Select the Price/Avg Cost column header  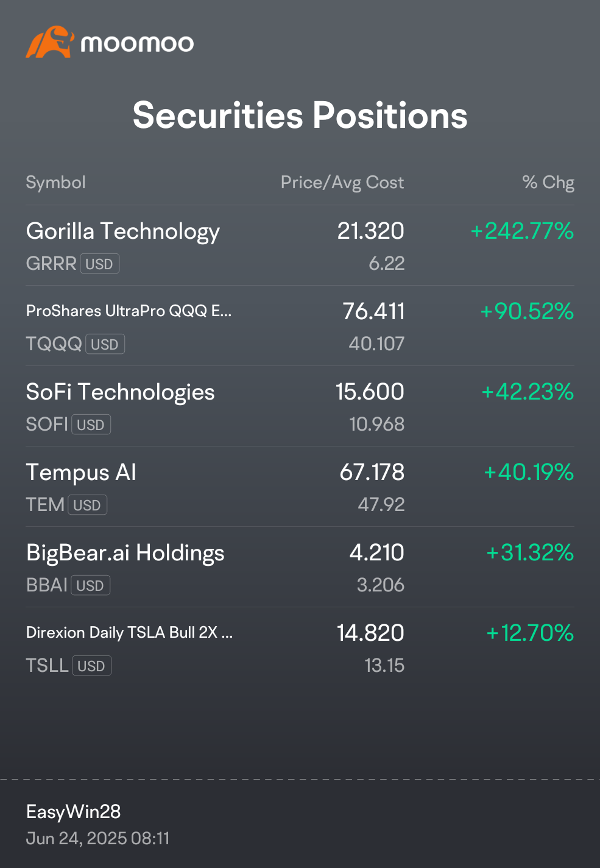(x=342, y=182)
